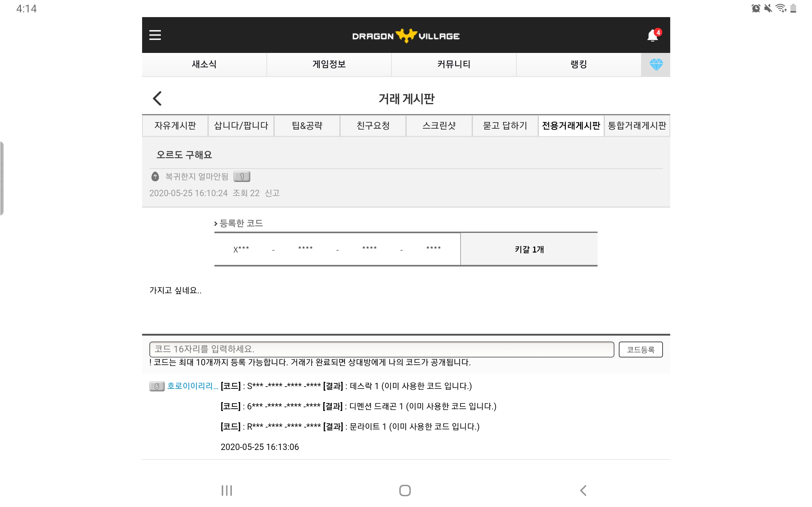This screenshot has width=812, height=507.
Task: Tap Android recent apps button
Action: pyautogui.click(x=227, y=490)
